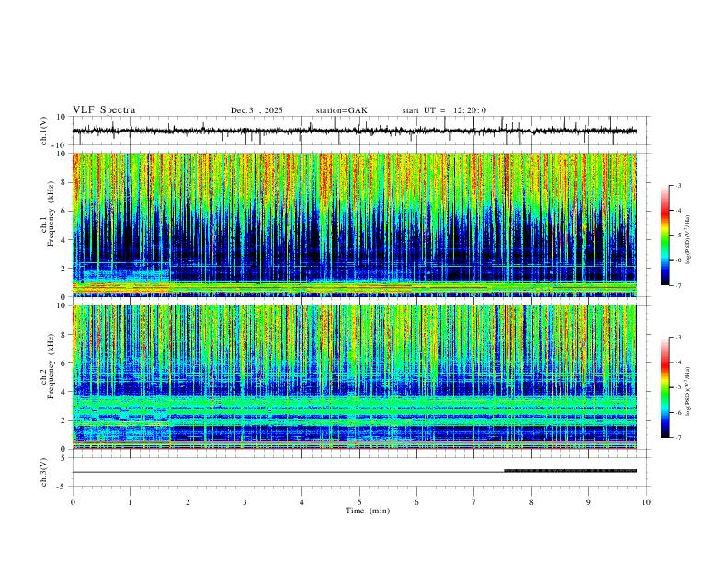Click the ch.2 spectrogram color bar

point(665,387)
